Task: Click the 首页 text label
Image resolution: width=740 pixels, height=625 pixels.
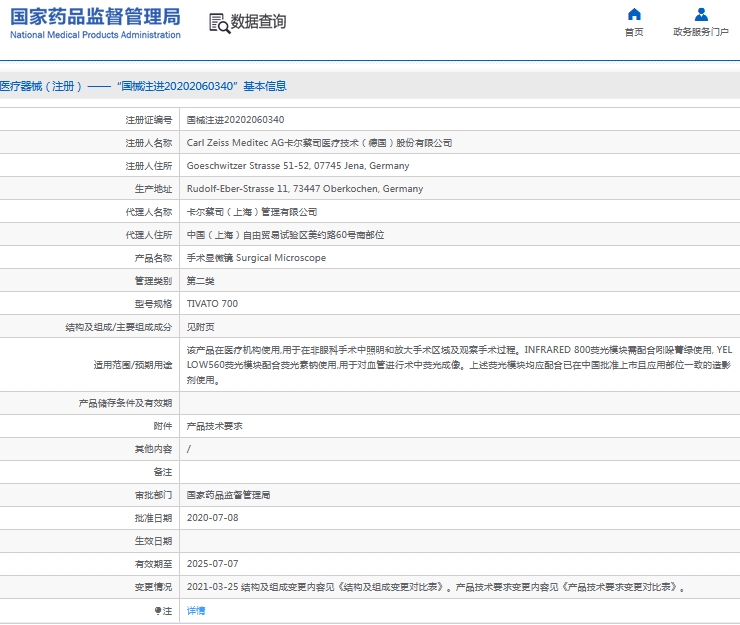Action: click(x=634, y=32)
